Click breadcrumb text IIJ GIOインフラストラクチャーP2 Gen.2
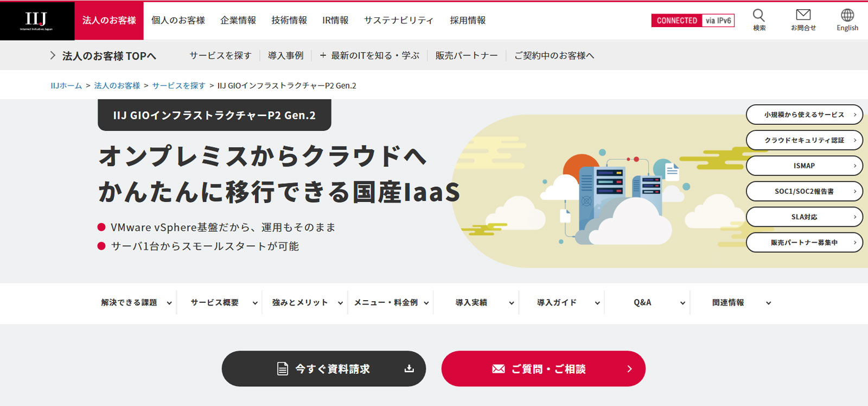This screenshot has height=406, width=868. (x=287, y=86)
